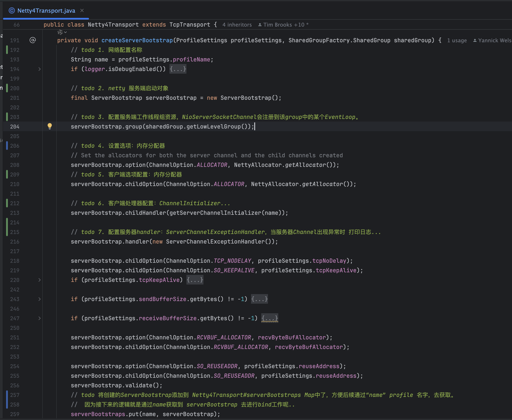The width and height of the screenshot is (512, 420).
Task: Expand the receiveBufferSize fold at line 247
Action: coord(39,318)
